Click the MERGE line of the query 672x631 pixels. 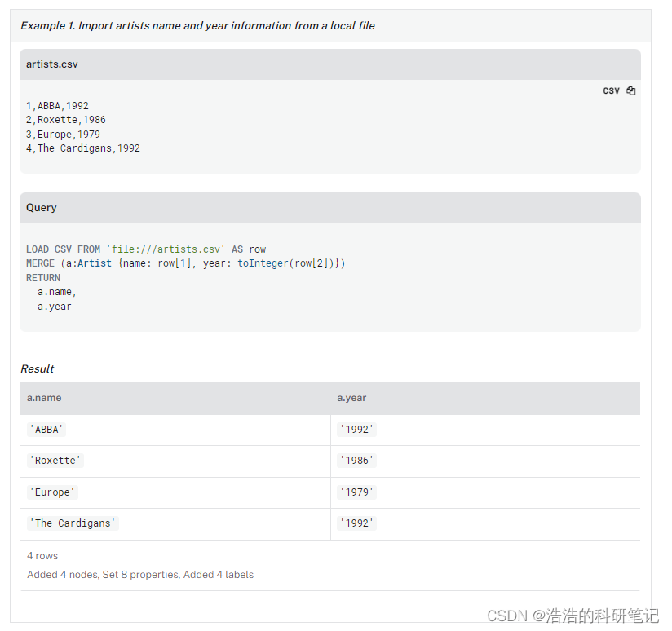186,263
